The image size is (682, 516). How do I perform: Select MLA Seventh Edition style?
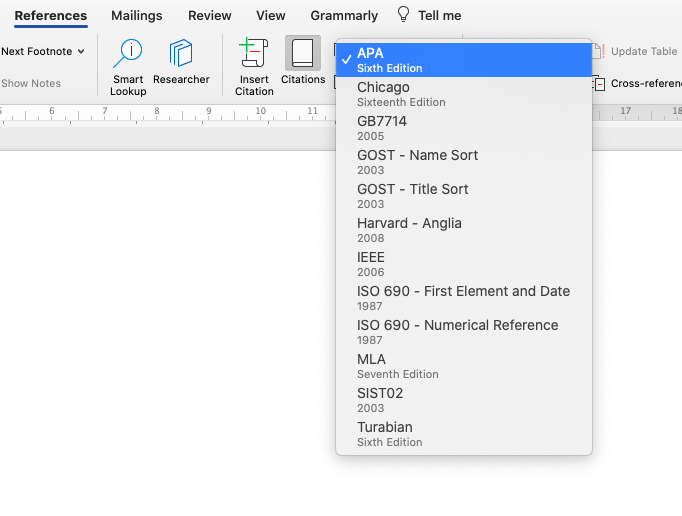point(464,365)
